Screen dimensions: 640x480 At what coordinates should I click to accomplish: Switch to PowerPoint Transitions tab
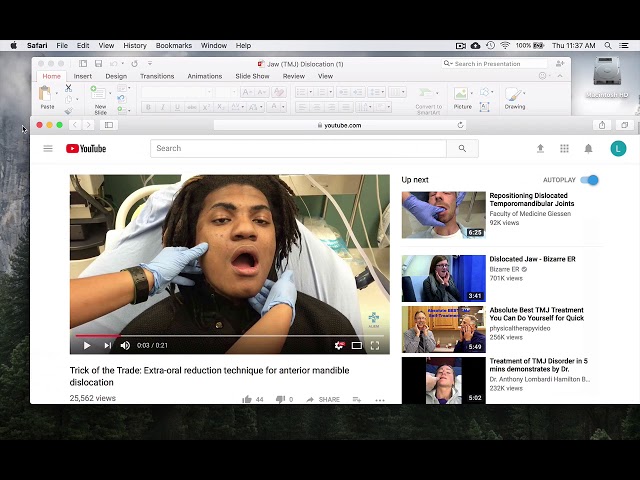tap(157, 76)
